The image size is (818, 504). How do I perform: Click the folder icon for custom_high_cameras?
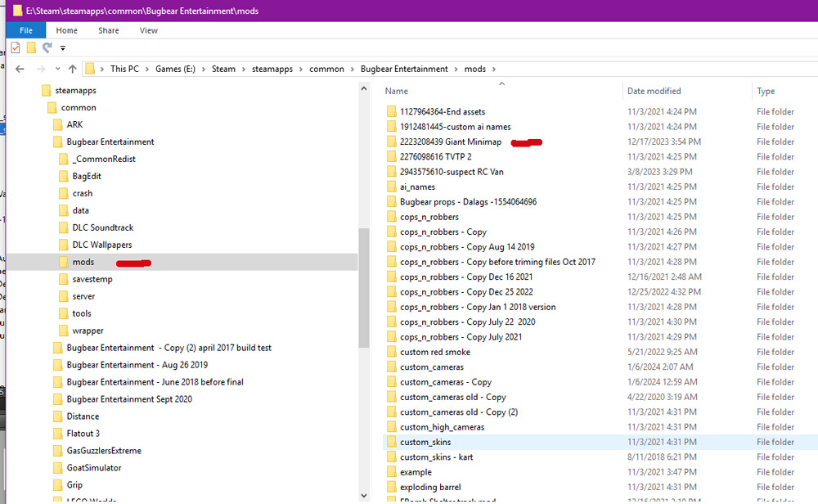pos(392,427)
